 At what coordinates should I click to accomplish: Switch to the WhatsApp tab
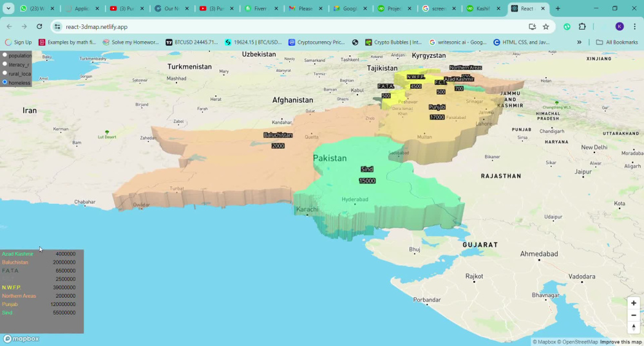37,8
